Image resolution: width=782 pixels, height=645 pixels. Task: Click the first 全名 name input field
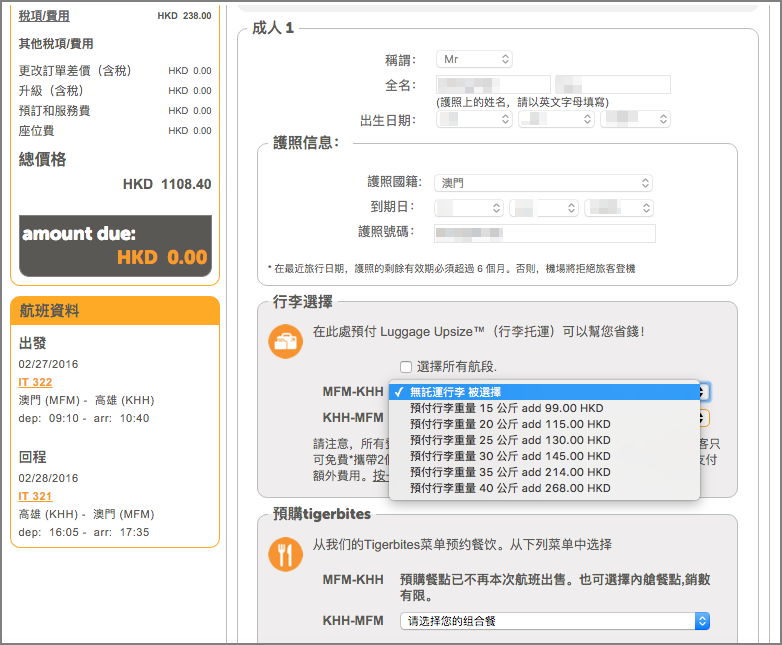click(493, 85)
